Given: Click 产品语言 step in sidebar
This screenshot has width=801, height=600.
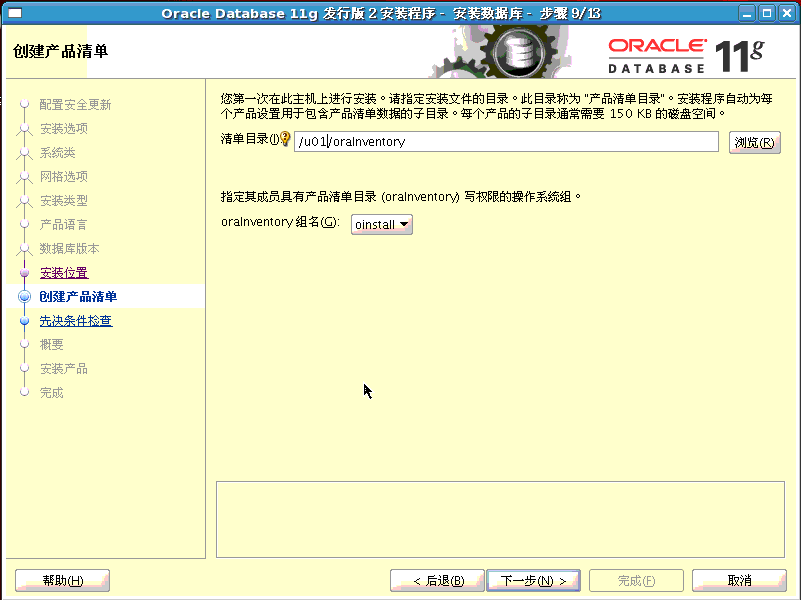Looking at the screenshot, I should point(64,225).
